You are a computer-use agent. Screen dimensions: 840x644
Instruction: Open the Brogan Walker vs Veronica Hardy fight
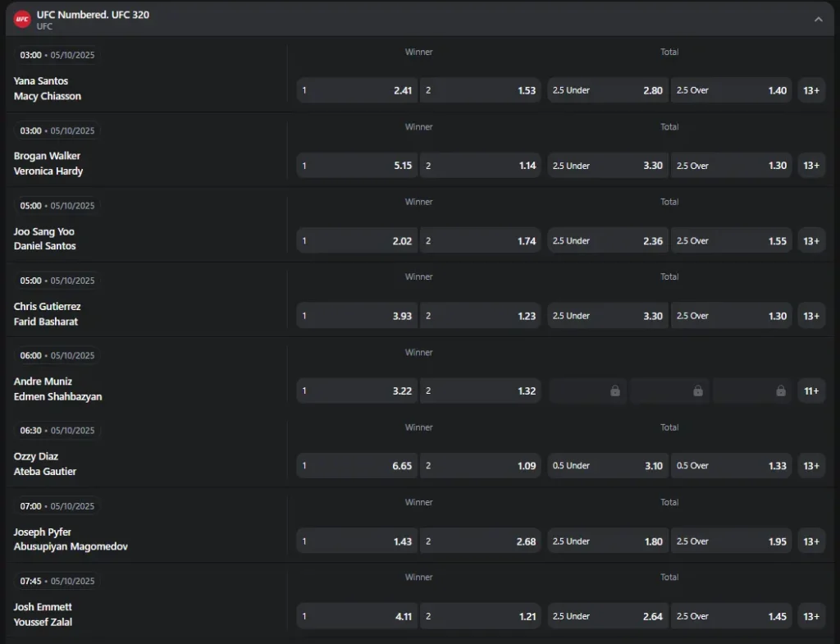[x=48, y=163]
